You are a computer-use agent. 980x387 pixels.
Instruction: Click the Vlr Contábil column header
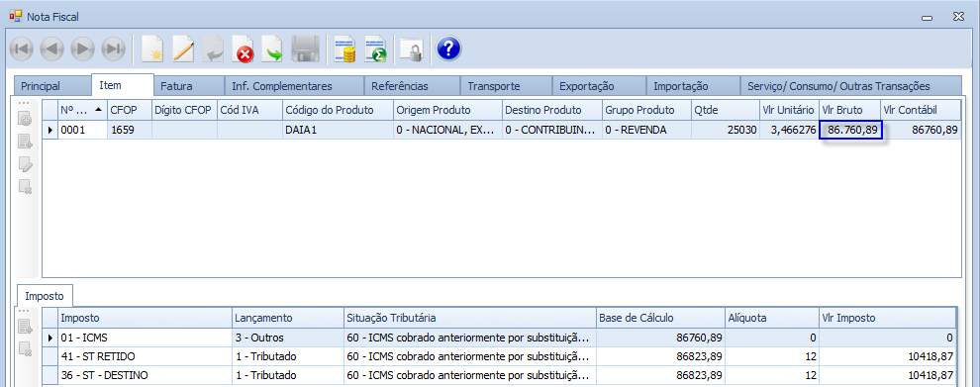[x=920, y=110]
